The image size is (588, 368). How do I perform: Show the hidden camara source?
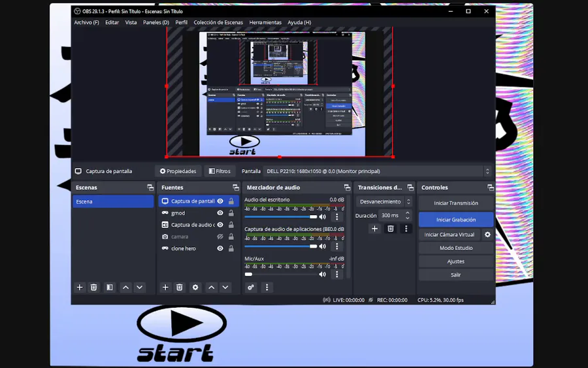[220, 237]
